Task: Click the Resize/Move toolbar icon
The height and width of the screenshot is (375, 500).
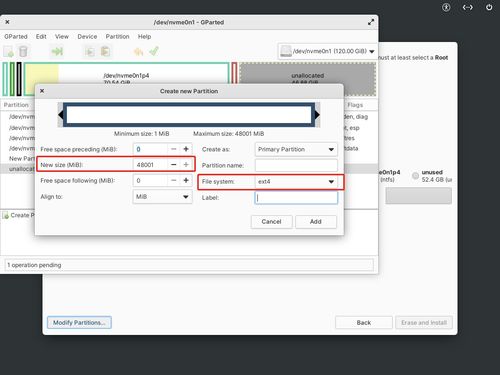Action: click(57, 51)
